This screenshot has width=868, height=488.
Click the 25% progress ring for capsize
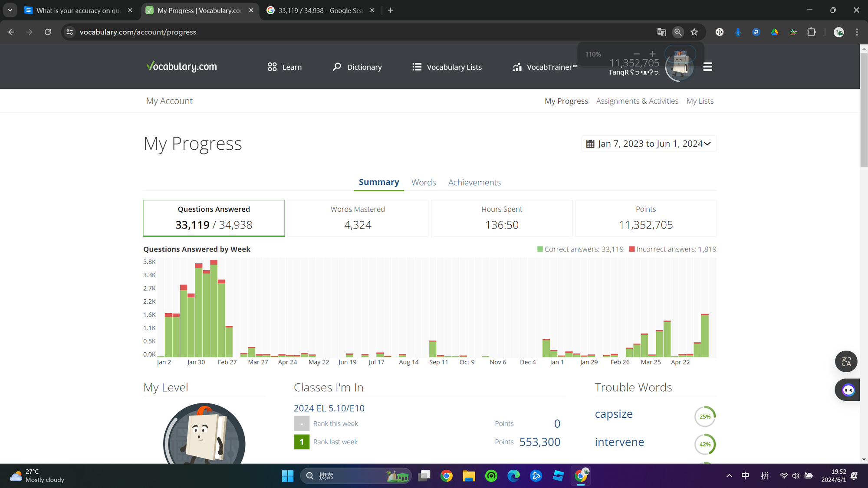(x=705, y=416)
